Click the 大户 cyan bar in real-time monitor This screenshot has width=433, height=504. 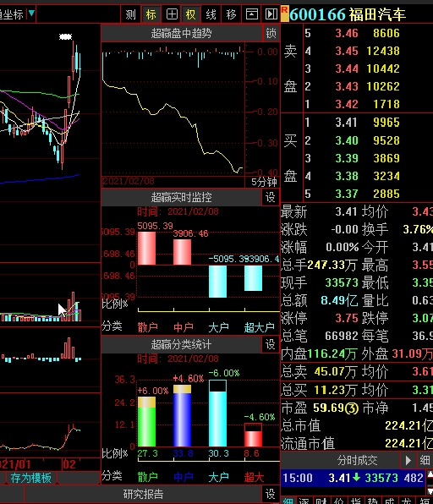click(x=217, y=282)
